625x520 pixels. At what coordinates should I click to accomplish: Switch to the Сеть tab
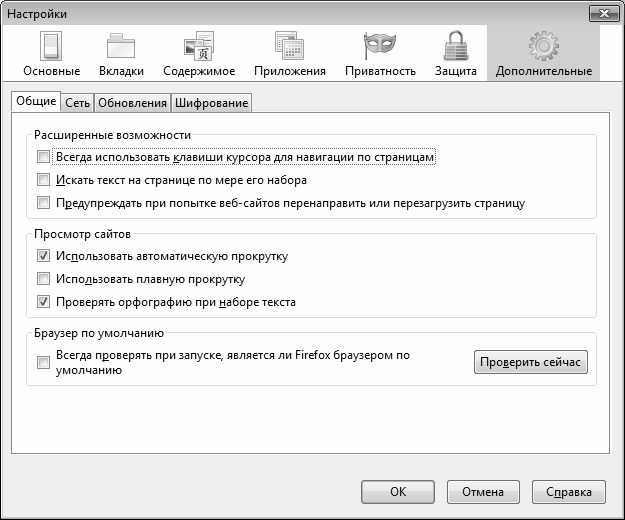77,103
